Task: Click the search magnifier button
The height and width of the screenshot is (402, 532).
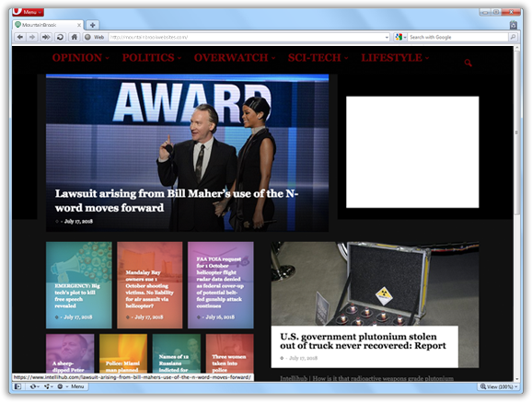Action: (513, 37)
